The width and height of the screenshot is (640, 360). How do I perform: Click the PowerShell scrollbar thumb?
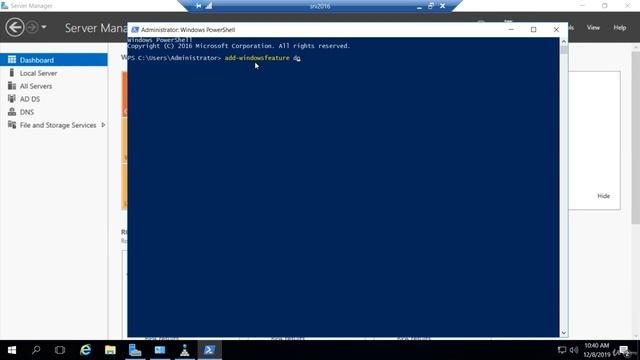[x=564, y=50]
